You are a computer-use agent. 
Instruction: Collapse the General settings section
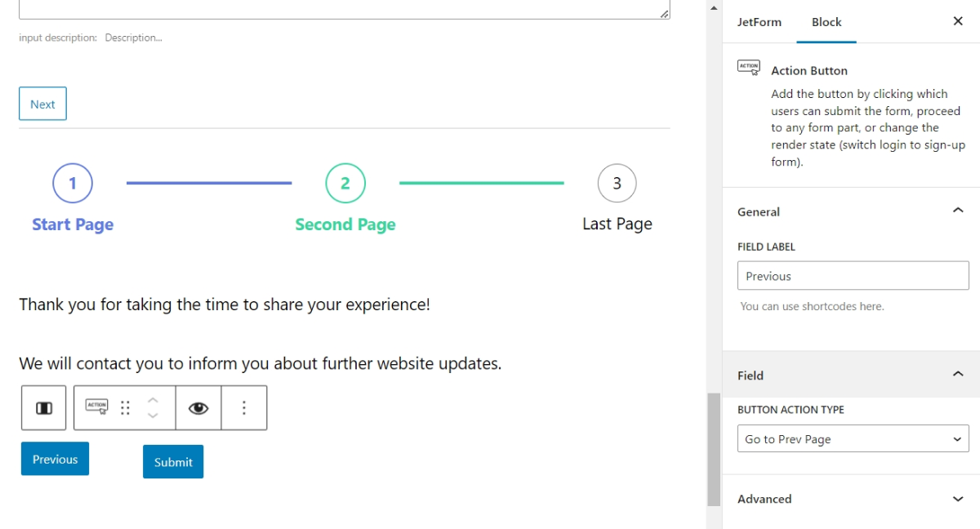[x=958, y=211]
